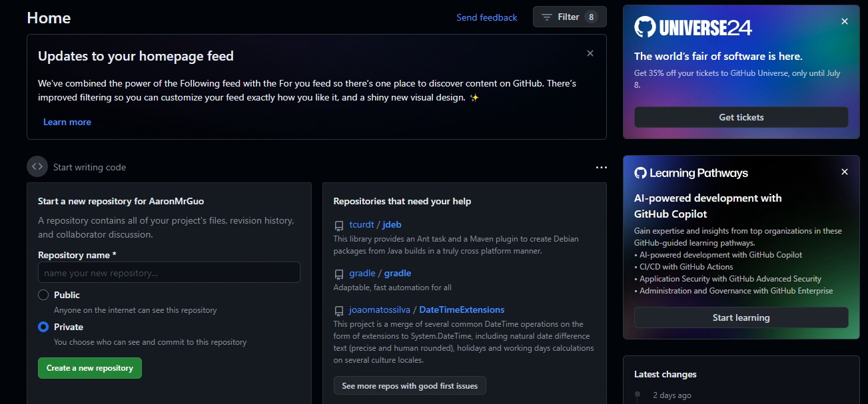Close the Universe24 promotion card
Screen dimensions: 868x404
(845, 21)
